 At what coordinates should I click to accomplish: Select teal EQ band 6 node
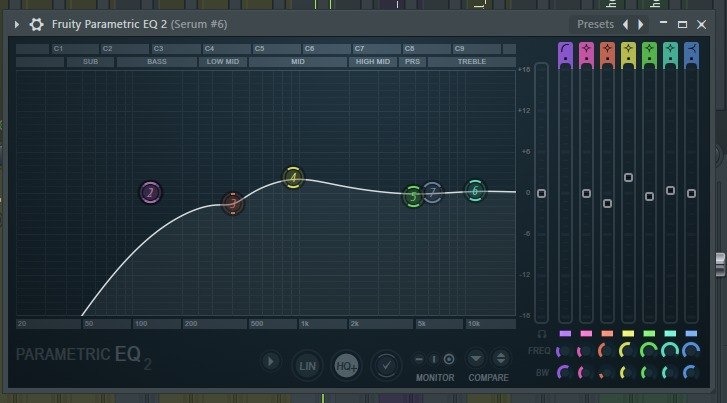pyautogui.click(x=475, y=191)
